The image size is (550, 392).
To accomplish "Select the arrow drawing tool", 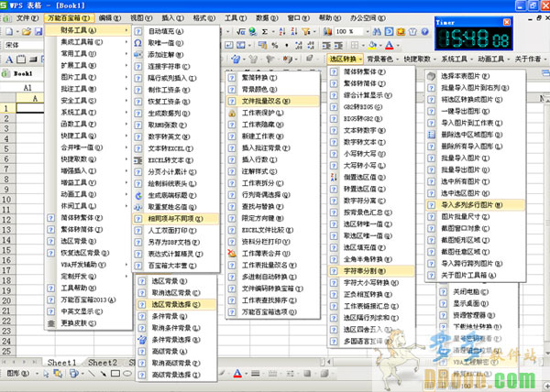I will click(103, 374).
